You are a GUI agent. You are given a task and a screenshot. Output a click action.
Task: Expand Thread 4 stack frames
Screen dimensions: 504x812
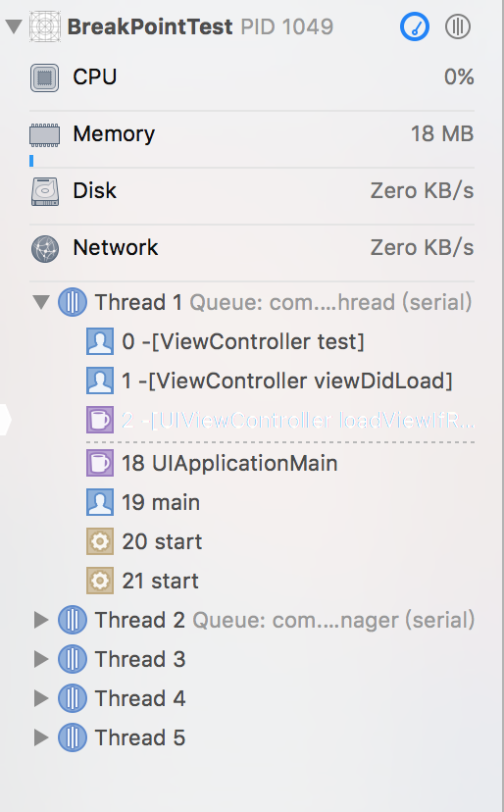point(41,698)
